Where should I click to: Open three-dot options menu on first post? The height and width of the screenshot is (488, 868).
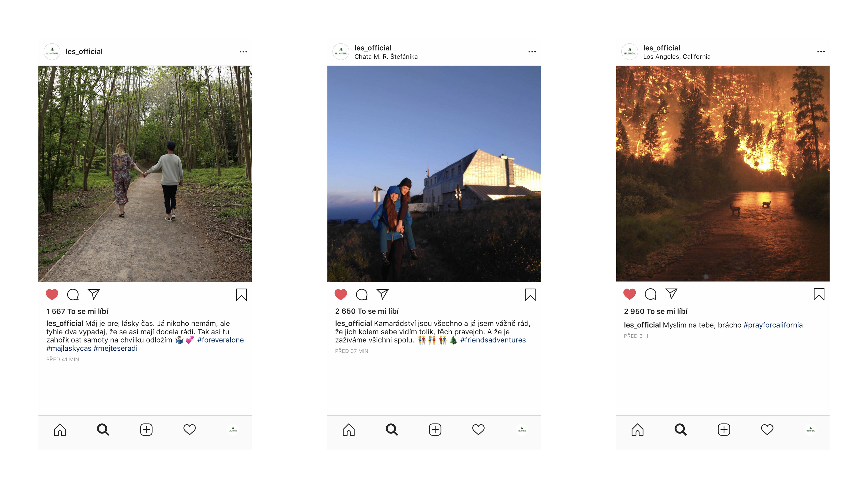pyautogui.click(x=243, y=52)
